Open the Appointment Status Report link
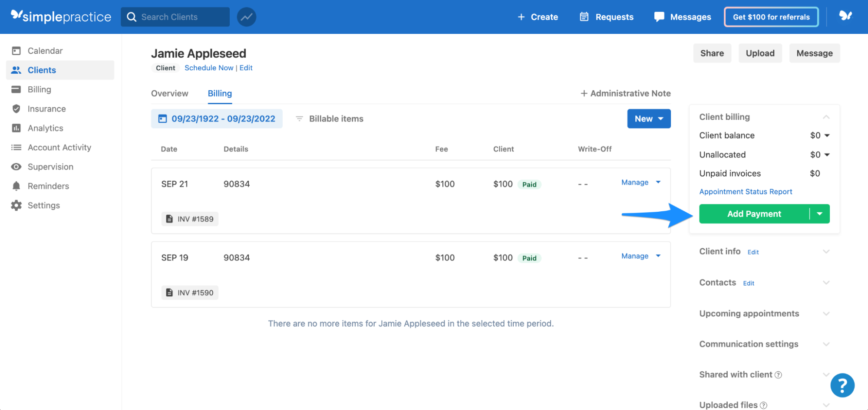The width and height of the screenshot is (868, 410). (x=746, y=191)
